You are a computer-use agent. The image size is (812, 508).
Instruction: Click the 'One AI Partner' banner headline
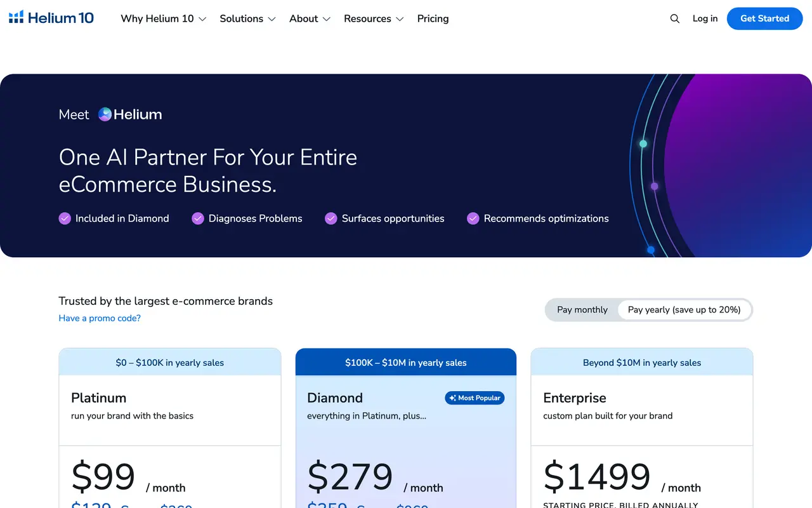pyautogui.click(x=208, y=171)
